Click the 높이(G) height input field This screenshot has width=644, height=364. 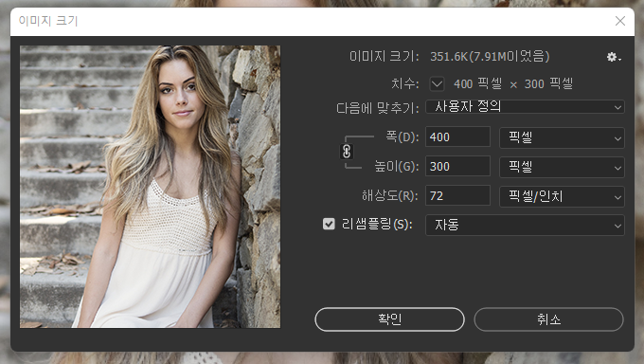(457, 166)
